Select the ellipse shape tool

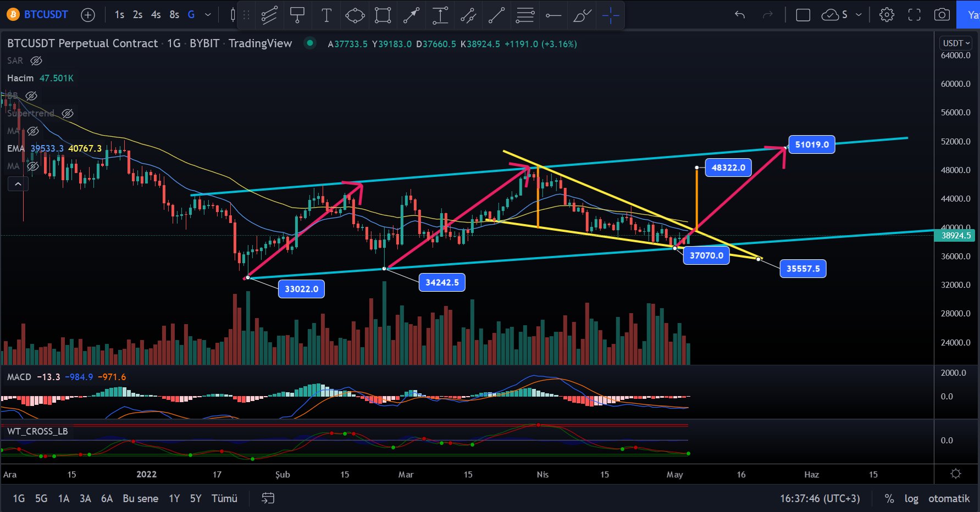point(355,15)
